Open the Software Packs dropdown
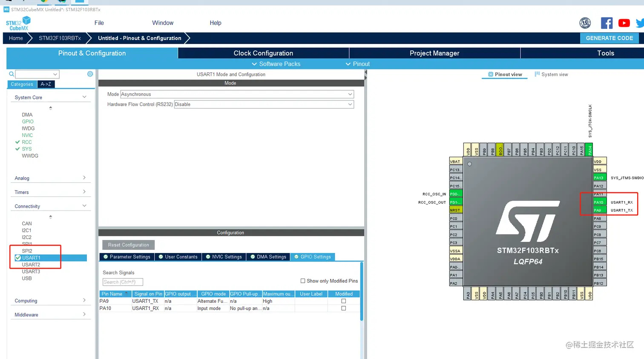Viewport: 644px width, 359px height. point(276,64)
